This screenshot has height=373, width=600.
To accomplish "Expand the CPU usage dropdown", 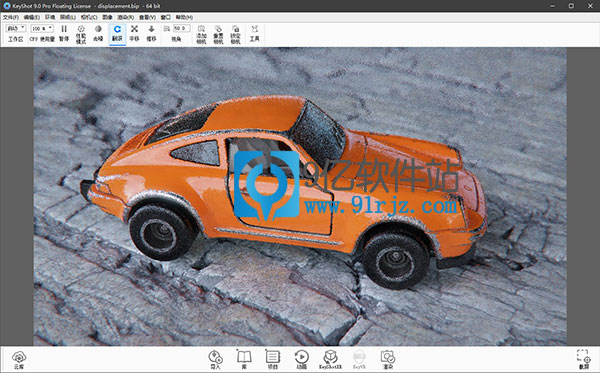I will click(x=42, y=29).
